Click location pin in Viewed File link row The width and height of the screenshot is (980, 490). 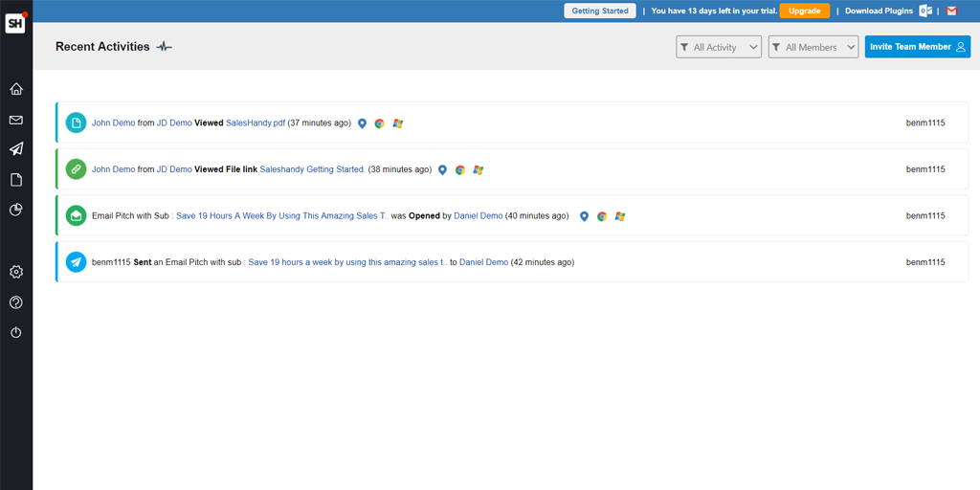click(x=442, y=170)
